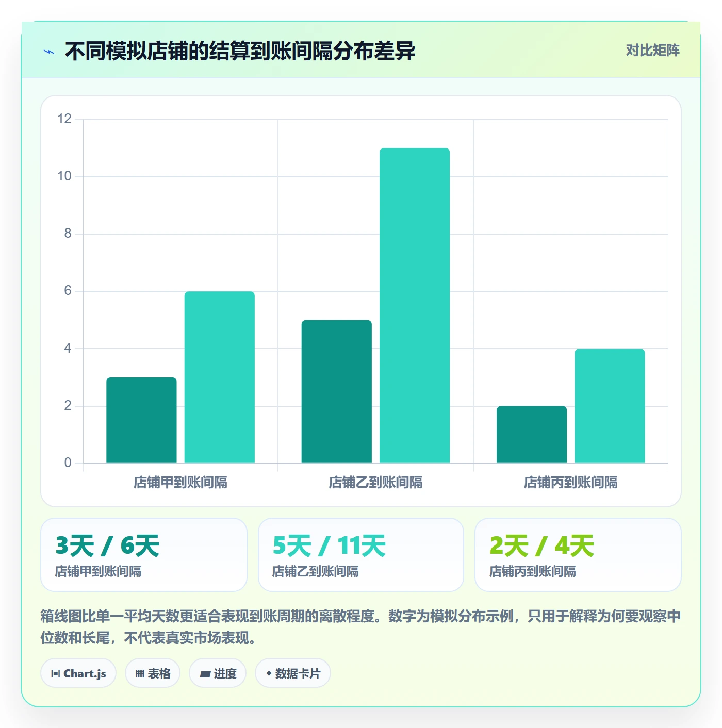Click the y-axis value 0
The width and height of the screenshot is (722, 728).
[x=68, y=463]
